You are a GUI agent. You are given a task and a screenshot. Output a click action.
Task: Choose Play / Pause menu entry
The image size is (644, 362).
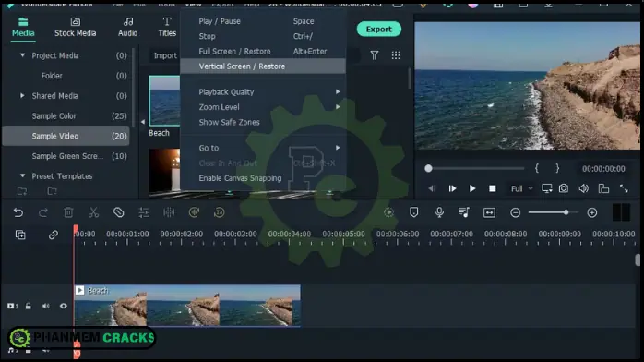(263, 21)
